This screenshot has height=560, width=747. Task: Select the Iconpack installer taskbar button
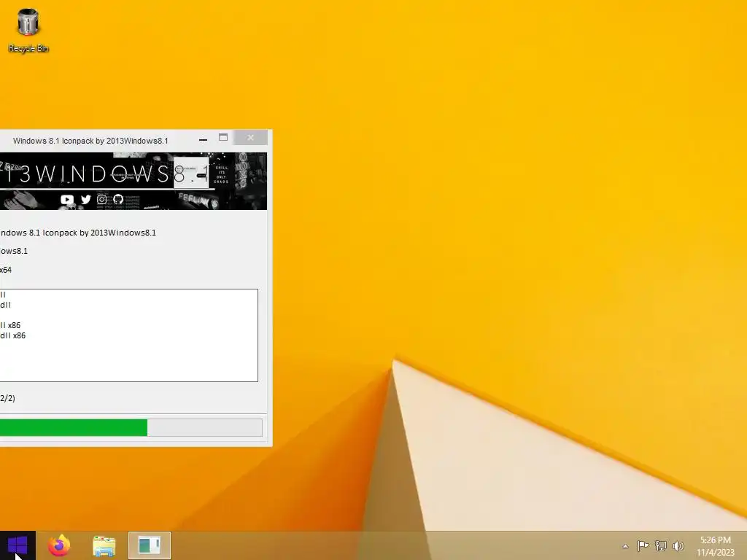pos(149,545)
